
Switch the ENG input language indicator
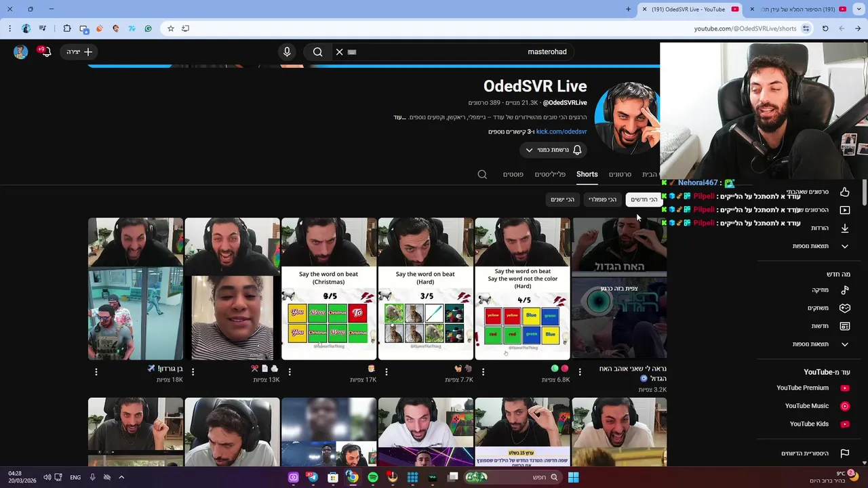click(75, 477)
